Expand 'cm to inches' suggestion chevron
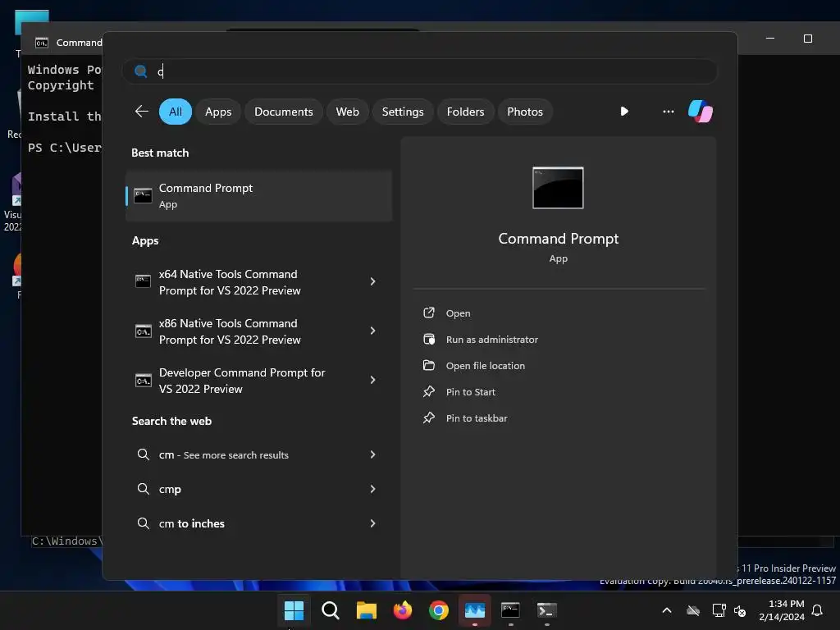The height and width of the screenshot is (630, 840). tap(373, 523)
